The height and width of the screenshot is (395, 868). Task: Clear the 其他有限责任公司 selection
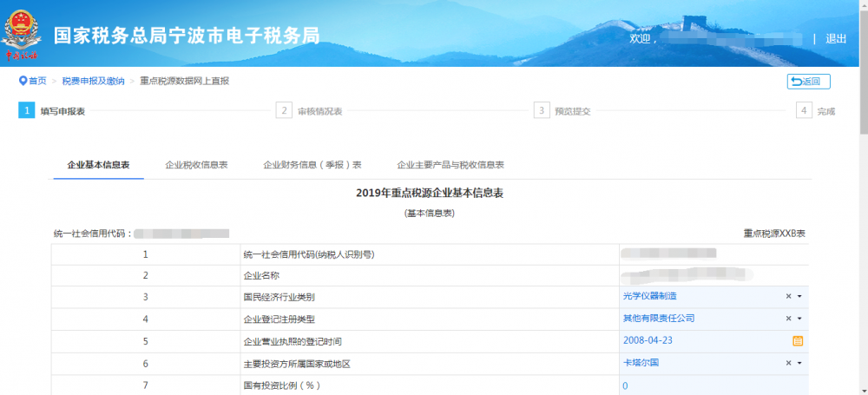[x=788, y=319]
